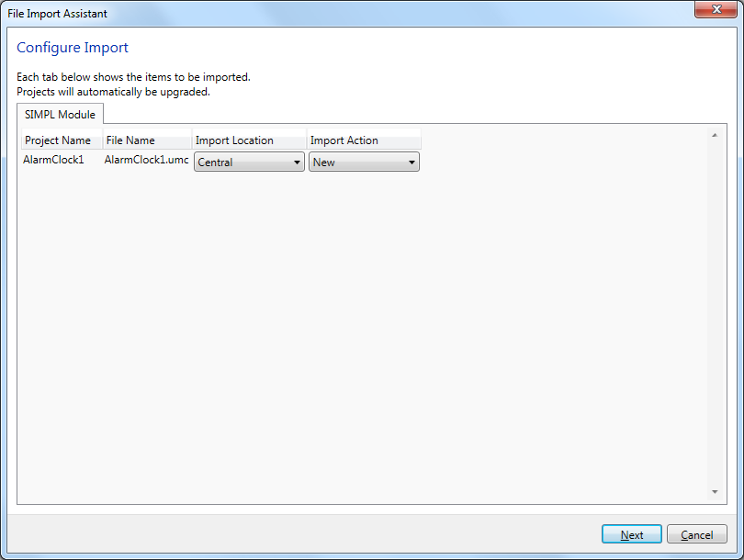Open the Import Location dropdown showing Central
This screenshot has height=560, width=744.
[x=249, y=162]
